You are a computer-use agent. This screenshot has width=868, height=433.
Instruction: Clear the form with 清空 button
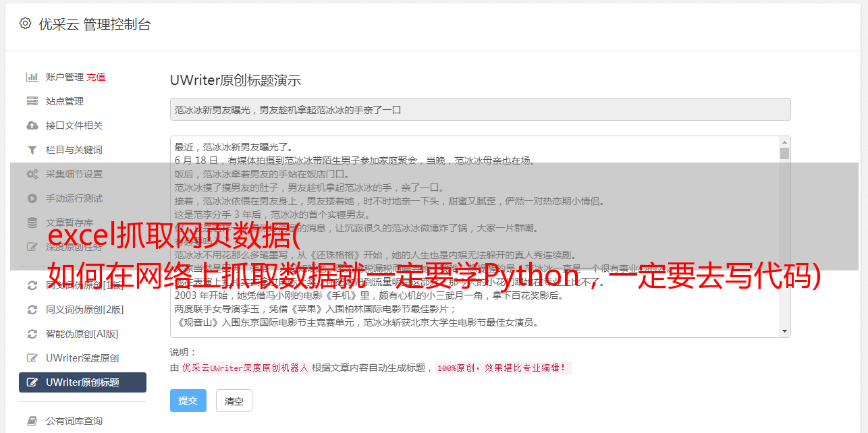tap(234, 401)
